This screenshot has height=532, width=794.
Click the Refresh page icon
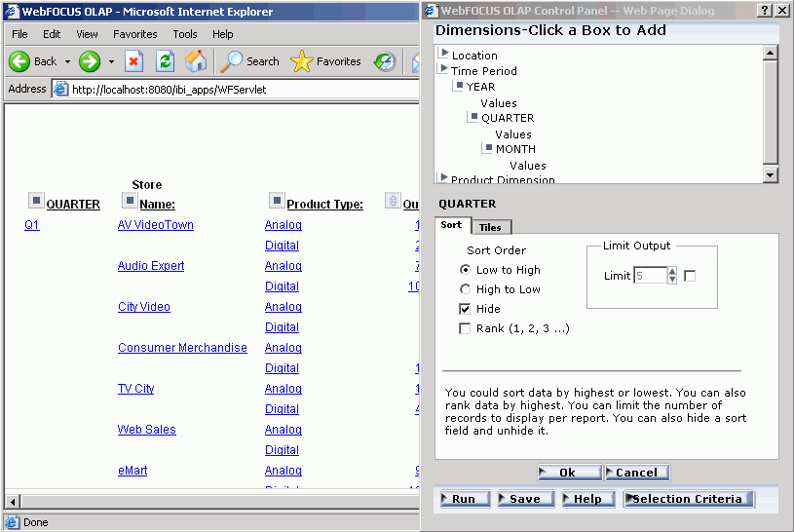coord(165,61)
